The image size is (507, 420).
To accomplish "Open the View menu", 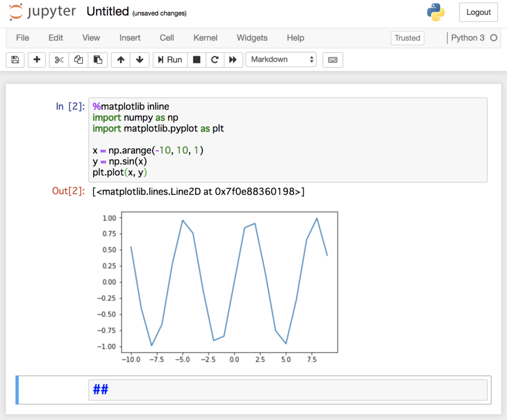I will click(x=91, y=38).
